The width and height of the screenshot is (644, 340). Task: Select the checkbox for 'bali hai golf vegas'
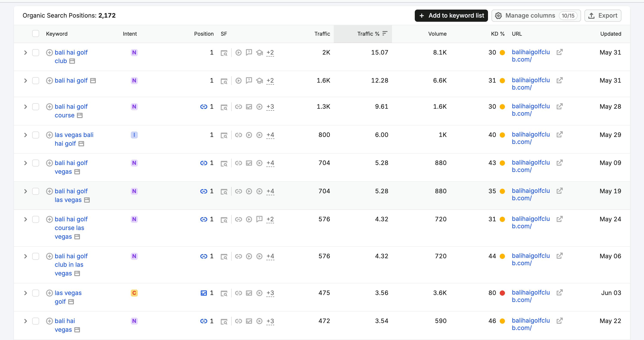[x=35, y=163]
